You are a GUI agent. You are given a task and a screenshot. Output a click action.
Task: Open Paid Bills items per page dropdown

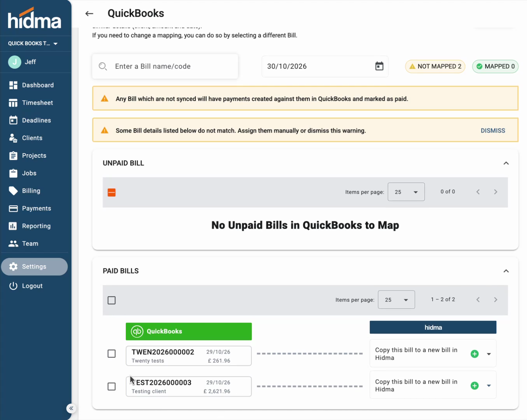[x=396, y=300]
